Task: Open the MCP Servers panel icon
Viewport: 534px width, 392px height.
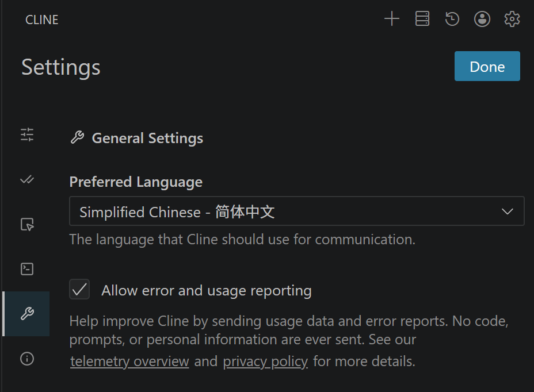Action: tap(422, 19)
